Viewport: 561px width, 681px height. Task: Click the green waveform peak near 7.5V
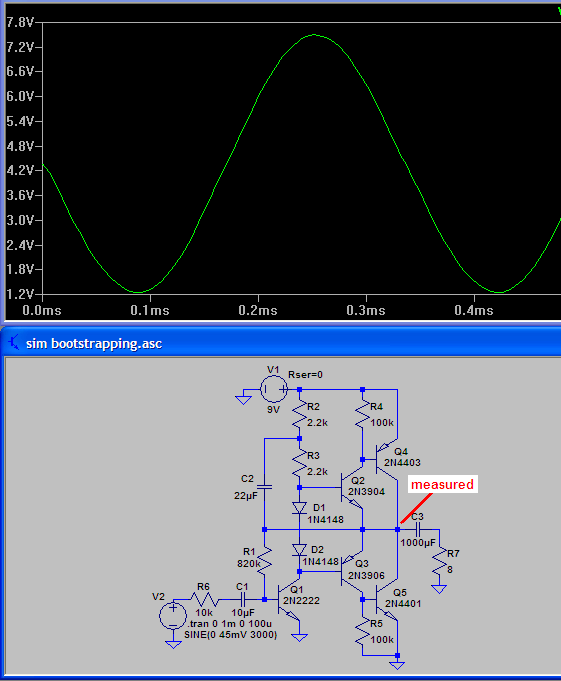coord(314,35)
